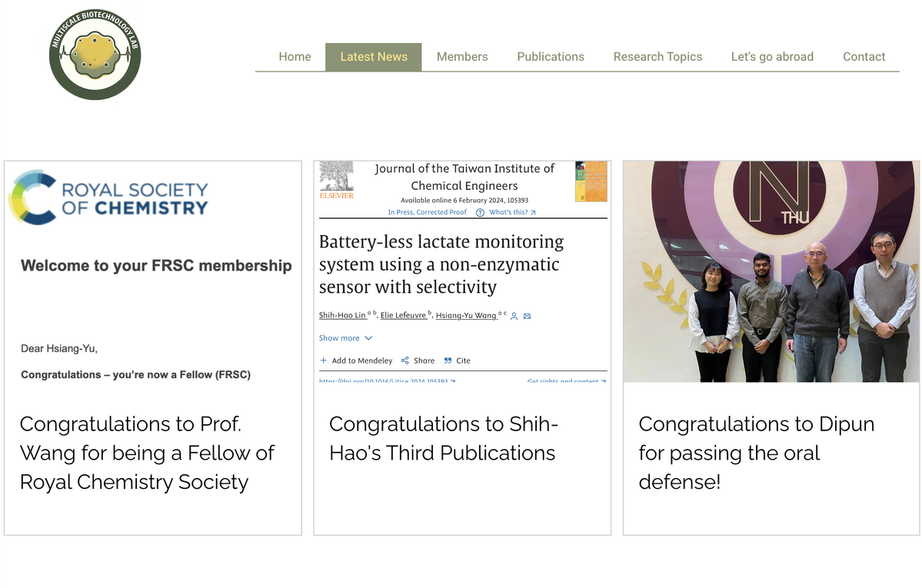Open the Let's go abroad page
Image resolution: width=922 pixels, height=588 pixels.
pos(772,57)
